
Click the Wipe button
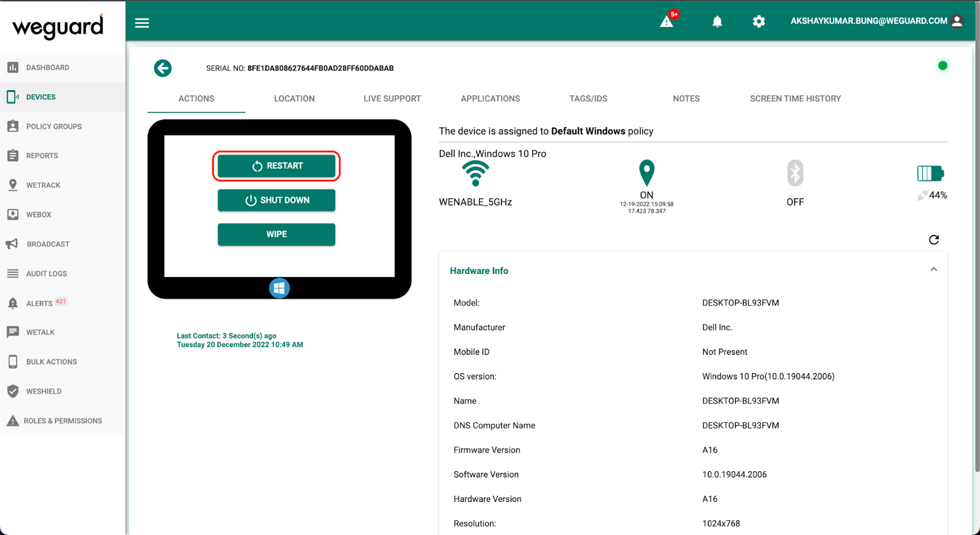tap(276, 235)
